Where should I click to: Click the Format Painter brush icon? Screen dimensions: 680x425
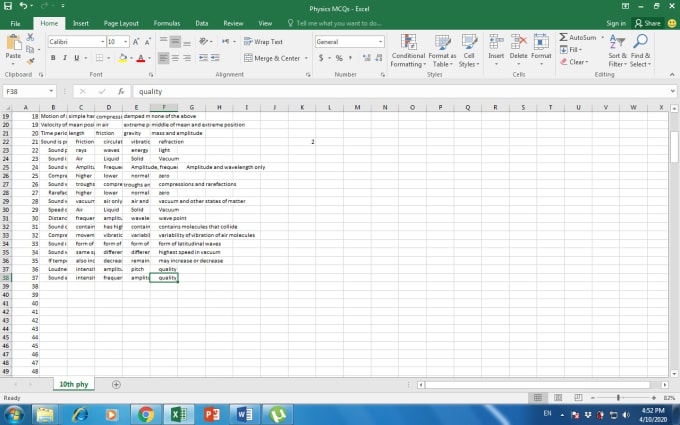point(30,61)
